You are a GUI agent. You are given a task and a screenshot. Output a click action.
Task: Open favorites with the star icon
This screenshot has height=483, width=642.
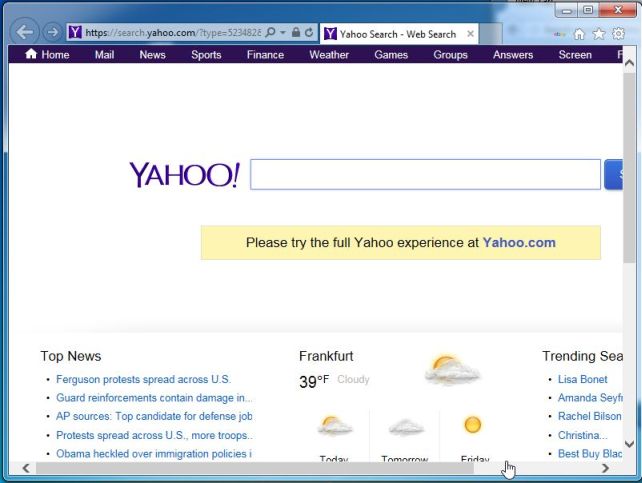599,34
